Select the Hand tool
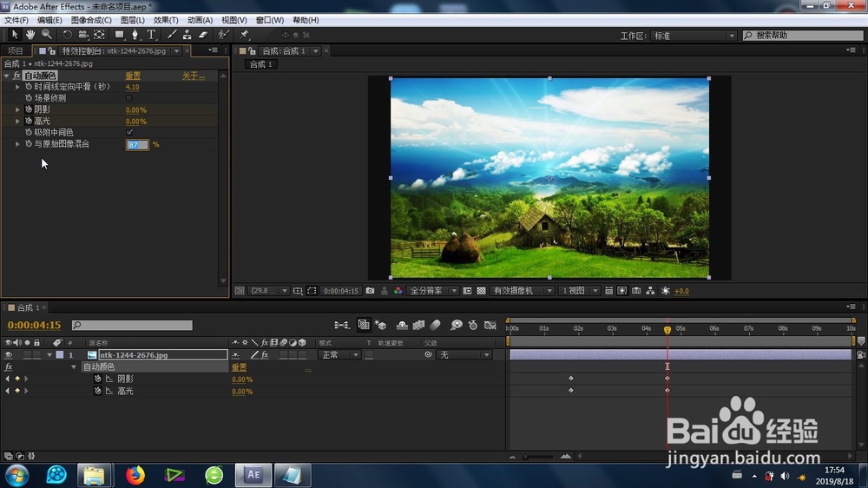The image size is (868, 488). [x=30, y=35]
